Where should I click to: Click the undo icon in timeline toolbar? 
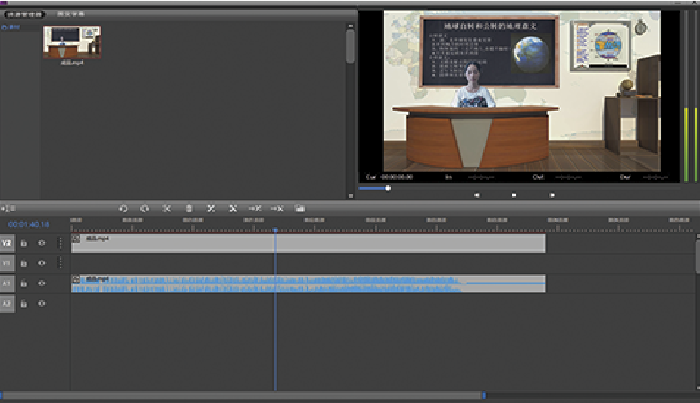(123, 208)
